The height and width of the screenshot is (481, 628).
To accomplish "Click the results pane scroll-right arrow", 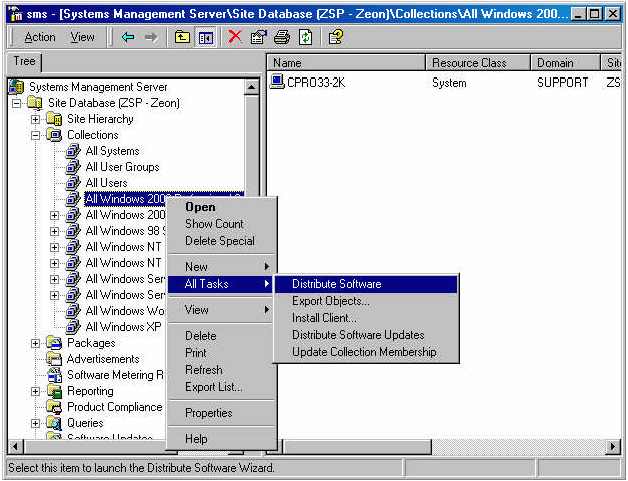I will (612, 446).
